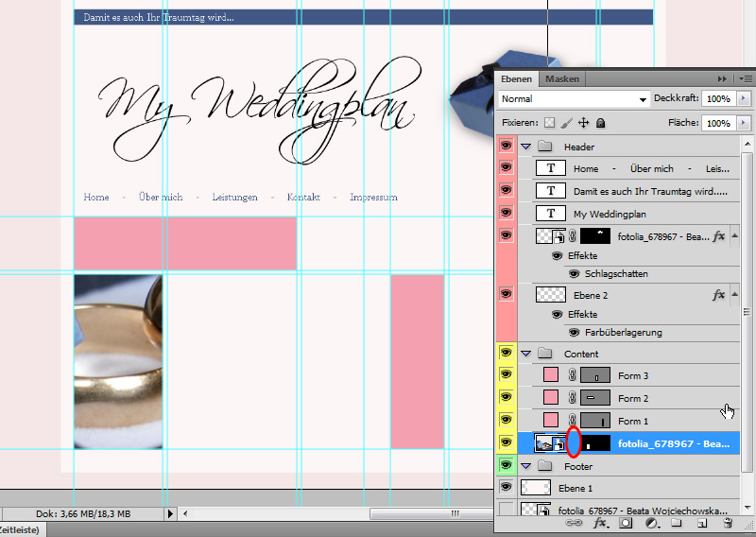This screenshot has height=537, width=756.
Task: Collapse the Header group
Action: pyautogui.click(x=526, y=147)
